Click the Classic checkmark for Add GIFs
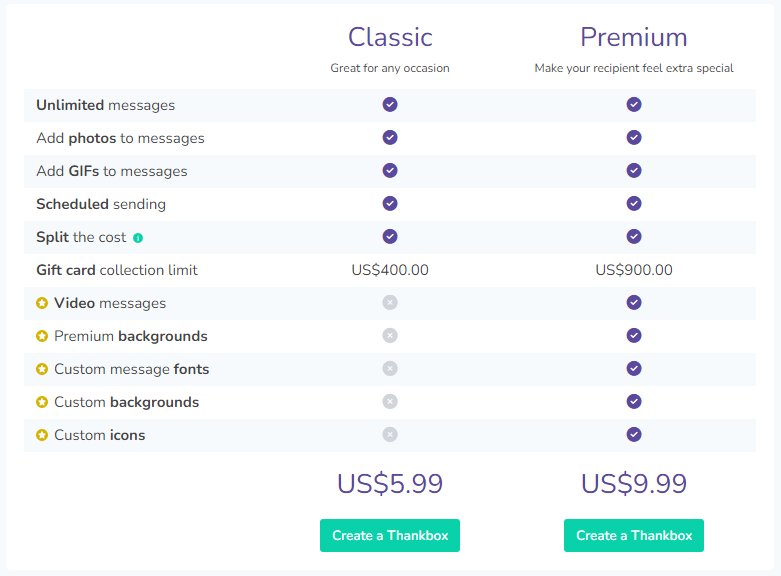 pos(390,170)
